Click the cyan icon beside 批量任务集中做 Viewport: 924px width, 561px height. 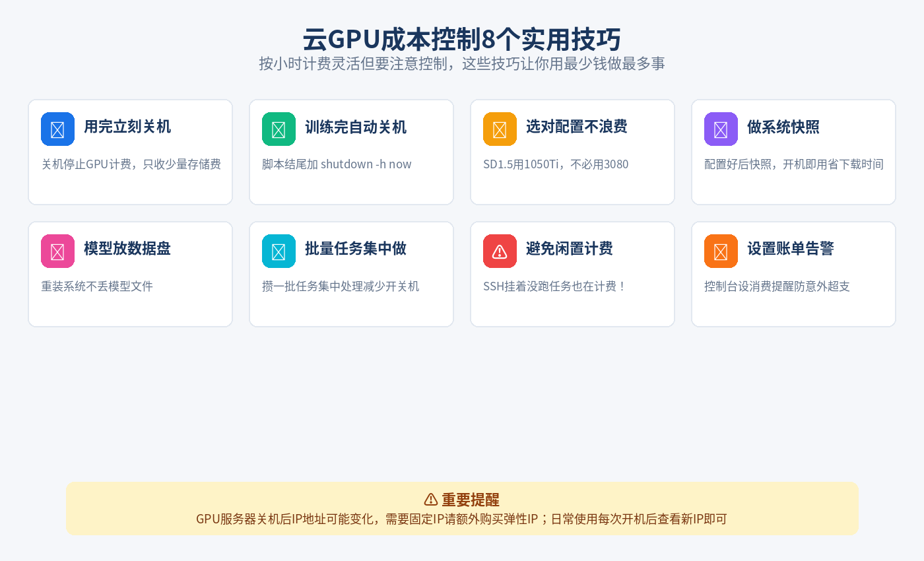(279, 251)
